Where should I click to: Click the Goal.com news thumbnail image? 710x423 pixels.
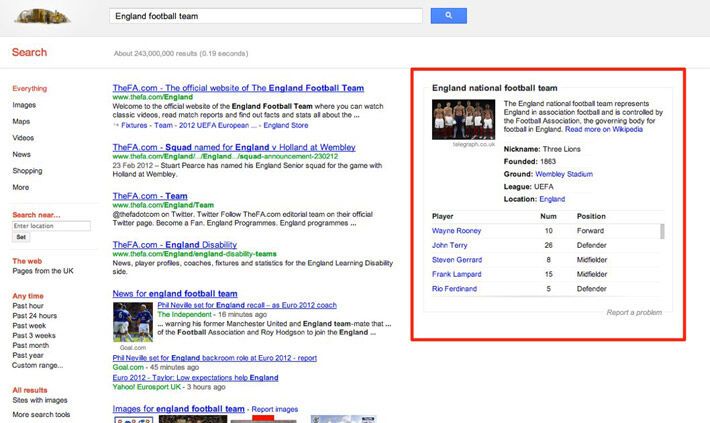(x=133, y=322)
